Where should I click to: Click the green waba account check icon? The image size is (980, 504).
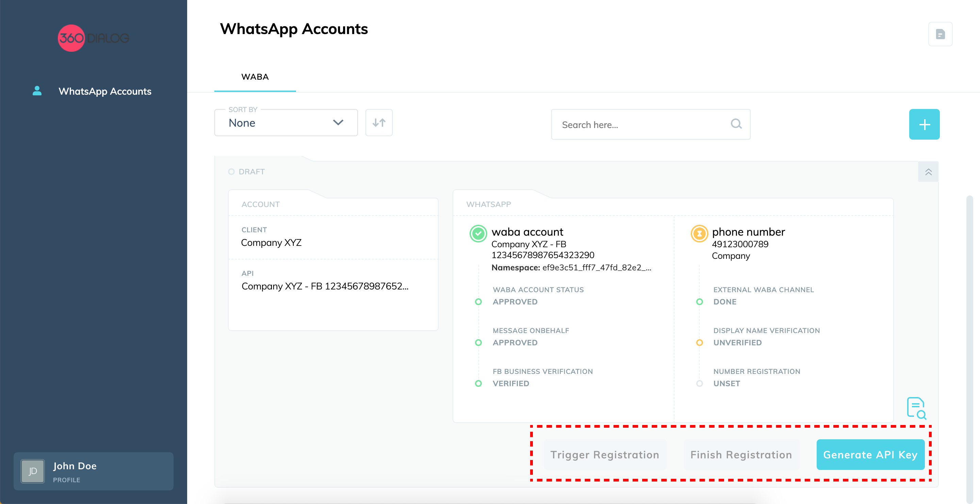478,233
